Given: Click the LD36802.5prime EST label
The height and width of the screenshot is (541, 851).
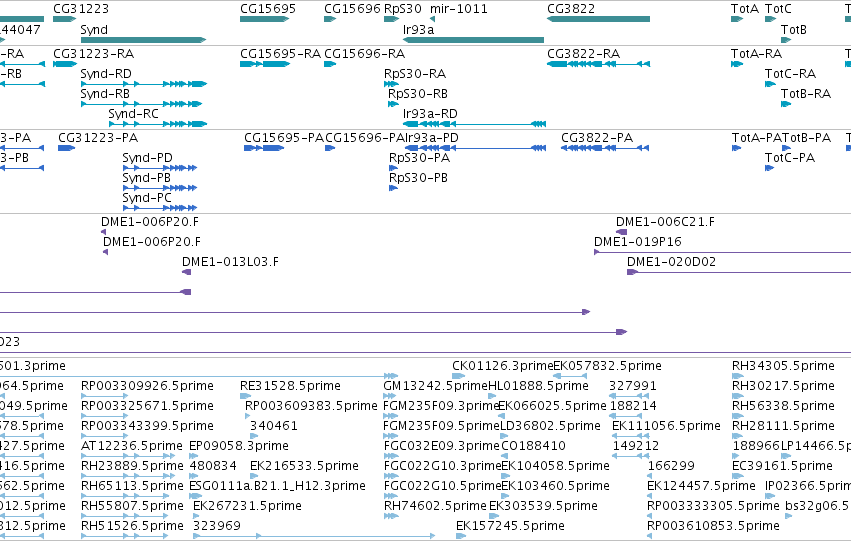Looking at the screenshot, I should coord(550,426).
